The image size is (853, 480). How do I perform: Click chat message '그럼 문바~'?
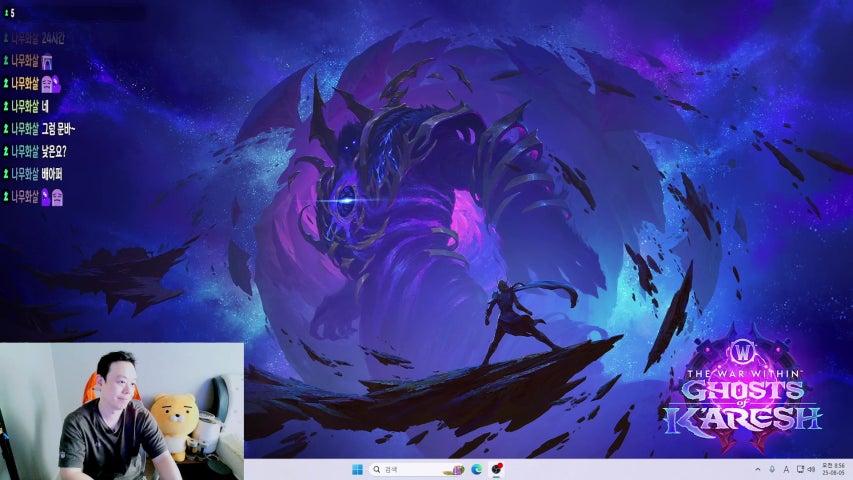(x=58, y=129)
